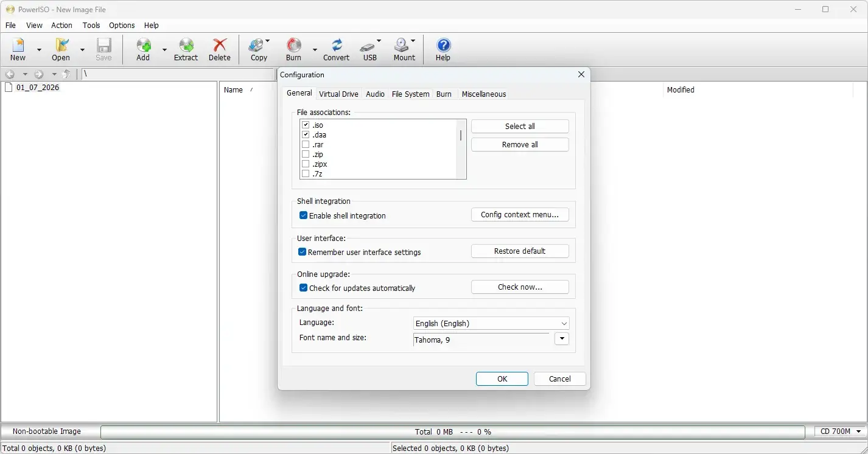Viewport: 868px width, 454px height.
Task: Uncheck the .iso file association
Action: [306, 125]
